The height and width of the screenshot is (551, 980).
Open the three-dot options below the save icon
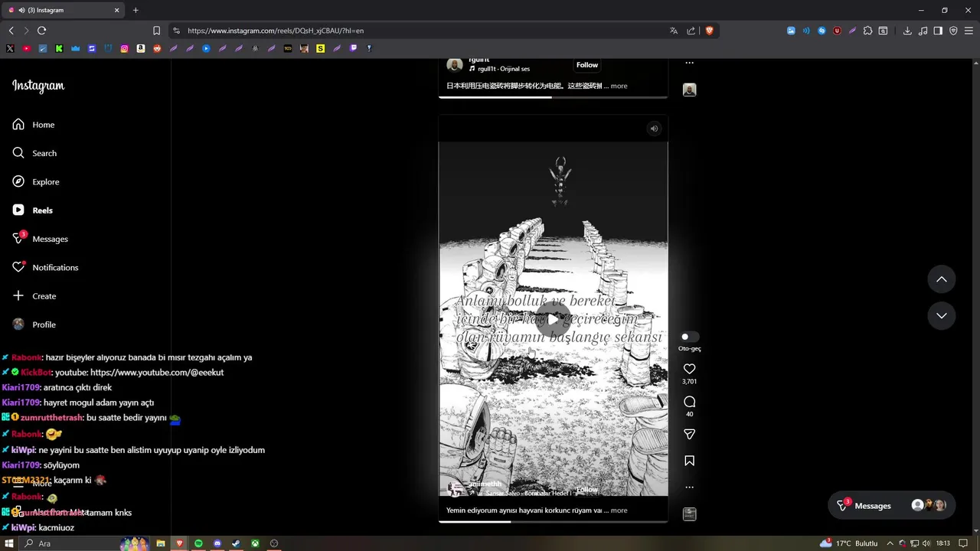689,487
